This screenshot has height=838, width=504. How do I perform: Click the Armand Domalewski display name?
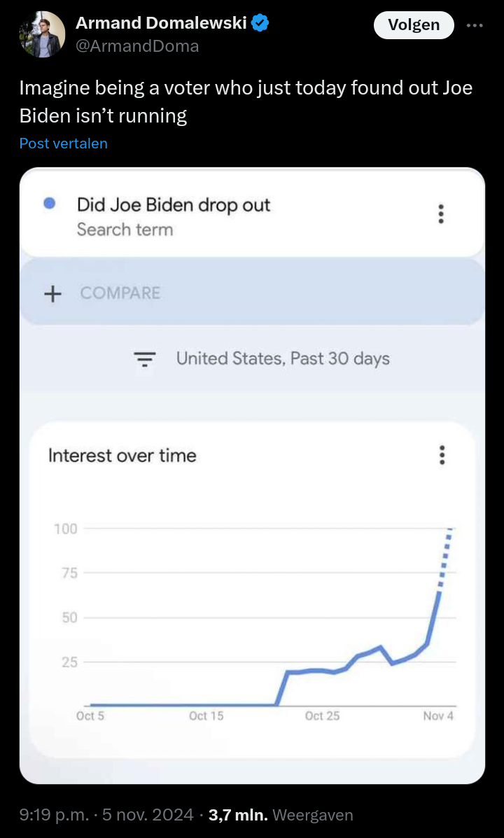(162, 23)
